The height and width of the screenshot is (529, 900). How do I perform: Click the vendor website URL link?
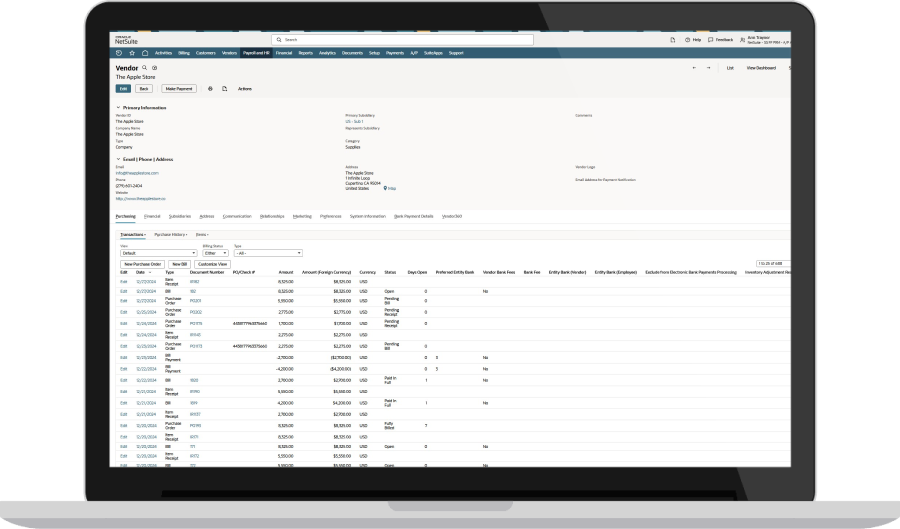[x=141, y=199]
